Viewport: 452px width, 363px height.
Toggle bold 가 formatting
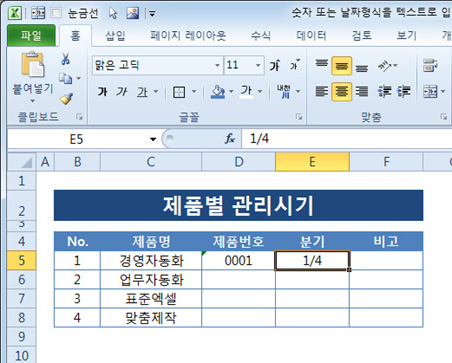(102, 92)
